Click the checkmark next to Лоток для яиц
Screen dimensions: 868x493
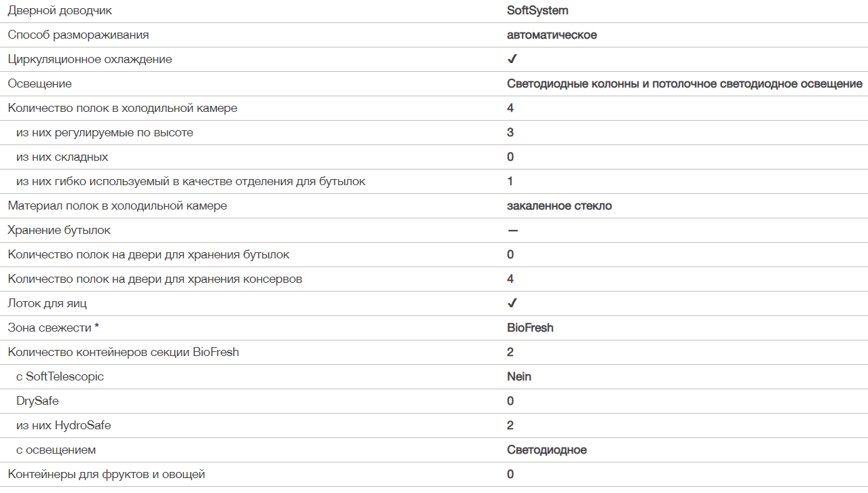pyautogui.click(x=512, y=303)
